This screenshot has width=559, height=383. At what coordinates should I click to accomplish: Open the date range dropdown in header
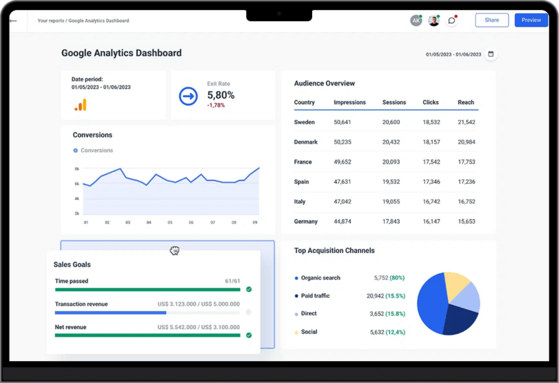(x=453, y=54)
